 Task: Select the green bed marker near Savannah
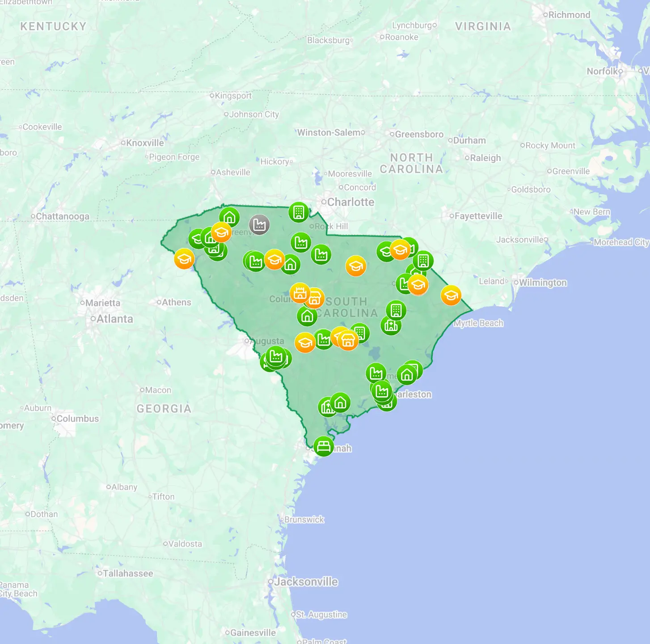click(x=324, y=446)
